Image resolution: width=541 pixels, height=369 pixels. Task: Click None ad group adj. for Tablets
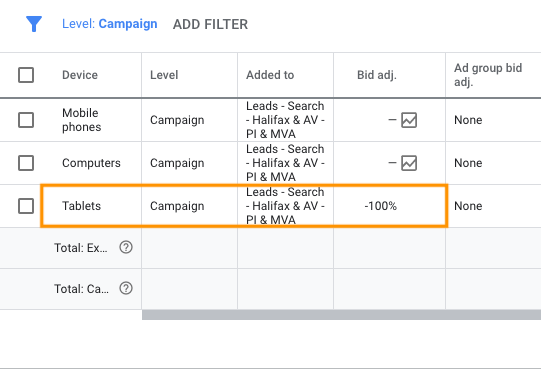click(x=468, y=206)
